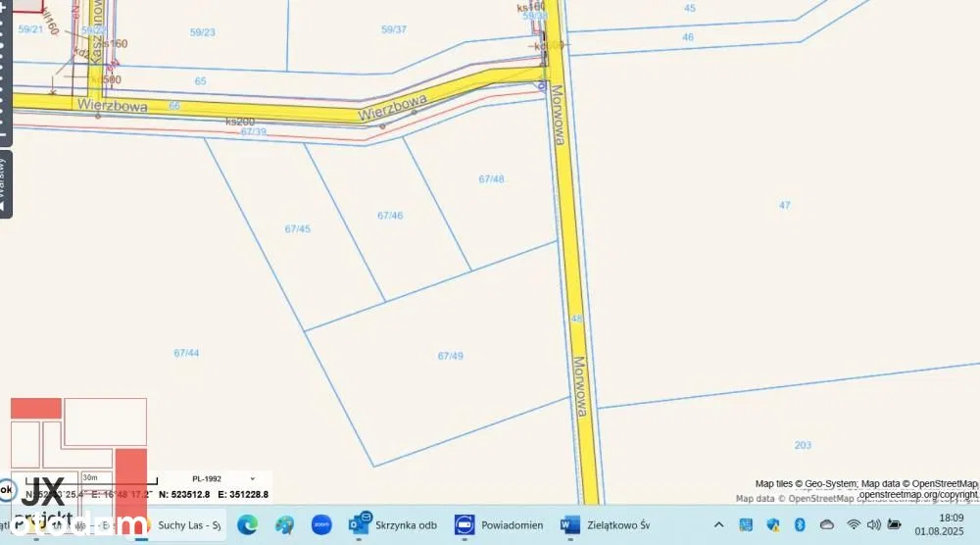Open Outlook Skrzynka odbiorcza taskbar item

(x=393, y=525)
